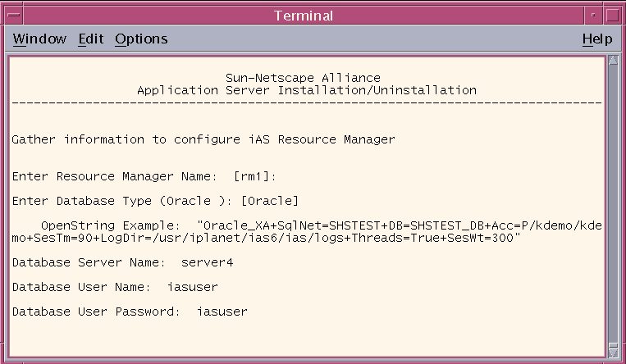Click the Application Server Installation/Uninstallation line
Viewport: 626px width, 364px height.
(x=307, y=91)
